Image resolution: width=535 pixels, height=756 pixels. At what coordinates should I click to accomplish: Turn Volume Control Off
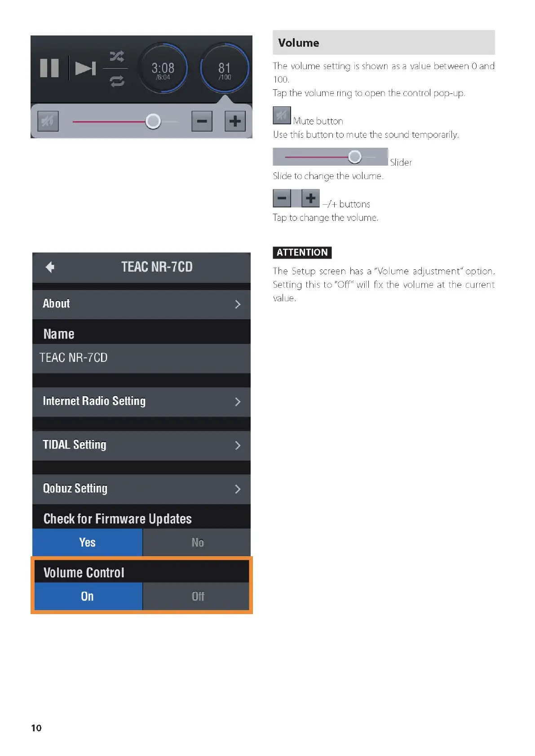[197, 596]
